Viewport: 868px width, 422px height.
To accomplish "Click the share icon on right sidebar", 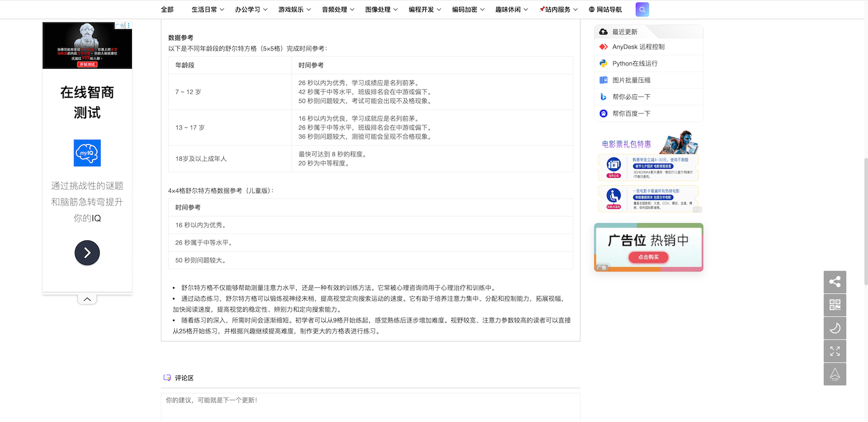I will pyautogui.click(x=834, y=282).
